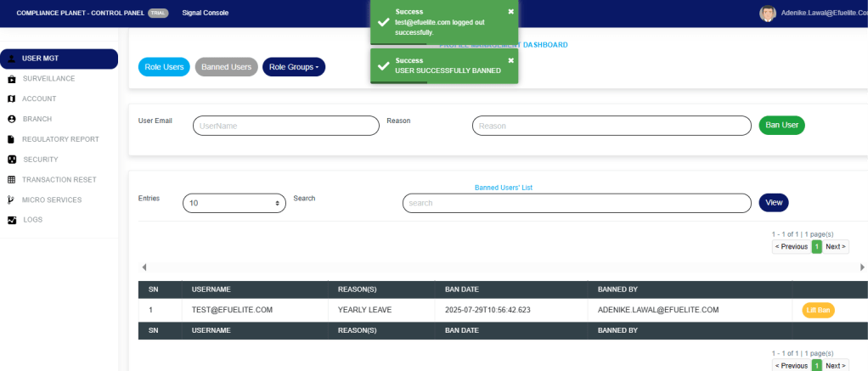Click the Logs chart icon
The image size is (868, 371).
[x=12, y=221]
